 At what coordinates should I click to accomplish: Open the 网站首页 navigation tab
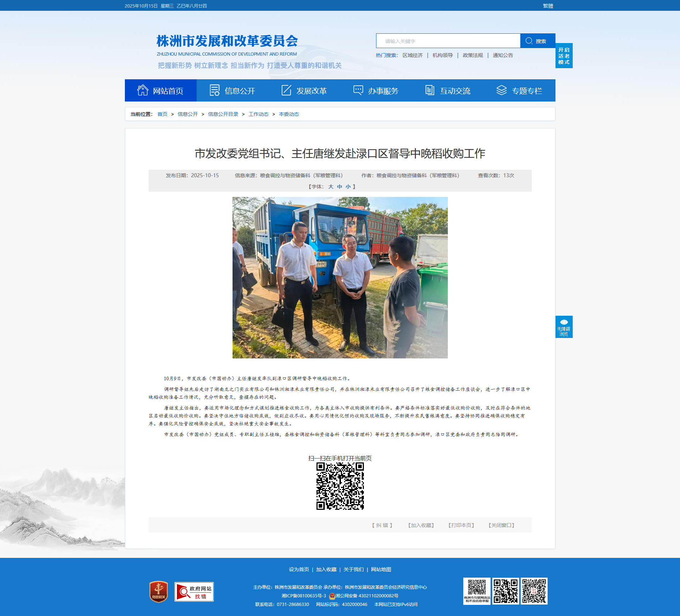click(161, 90)
